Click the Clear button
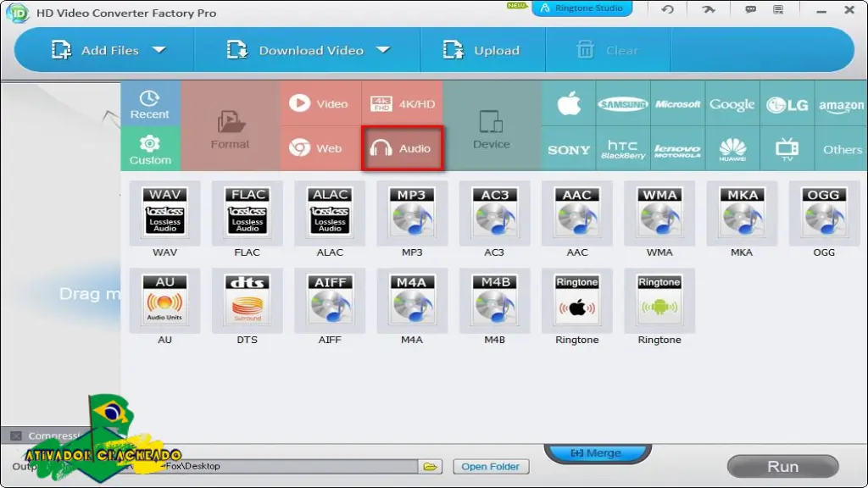Image resolution: width=868 pixels, height=488 pixels. [607, 50]
